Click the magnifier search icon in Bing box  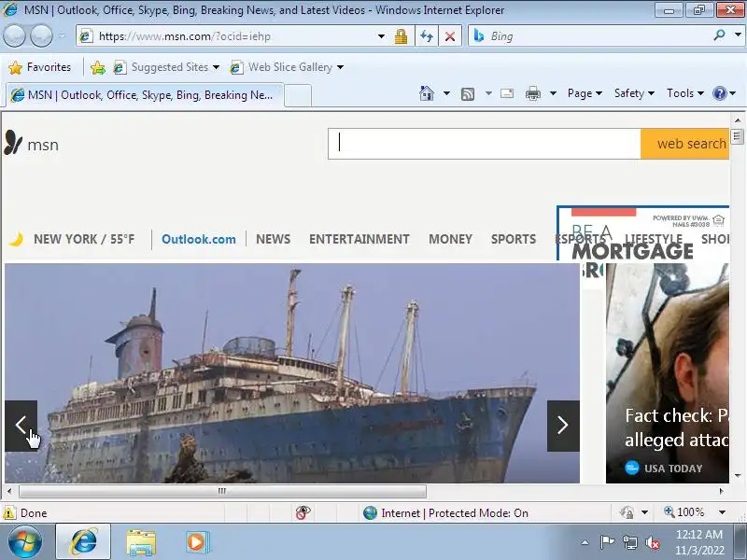click(719, 35)
